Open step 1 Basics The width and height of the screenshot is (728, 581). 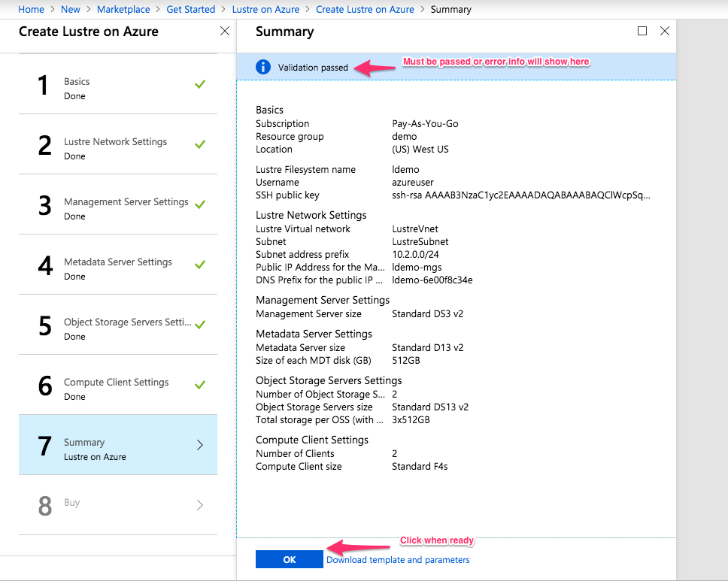118,84
